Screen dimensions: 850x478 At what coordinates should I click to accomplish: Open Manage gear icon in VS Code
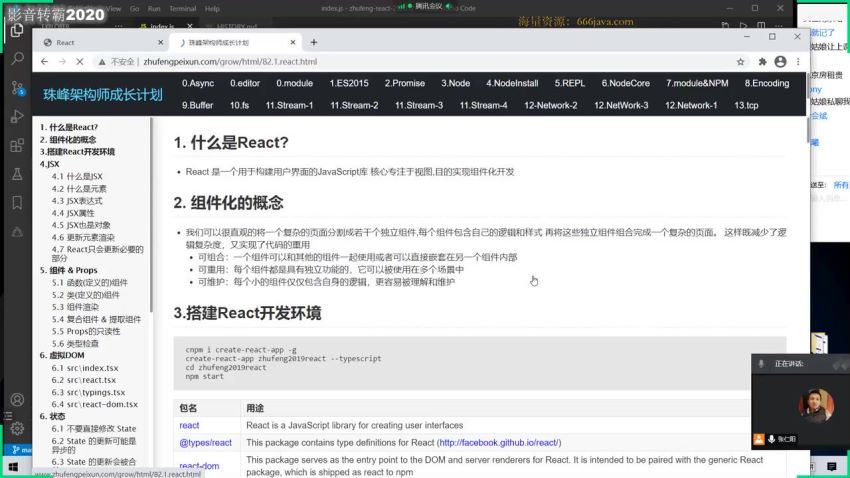[x=17, y=429]
